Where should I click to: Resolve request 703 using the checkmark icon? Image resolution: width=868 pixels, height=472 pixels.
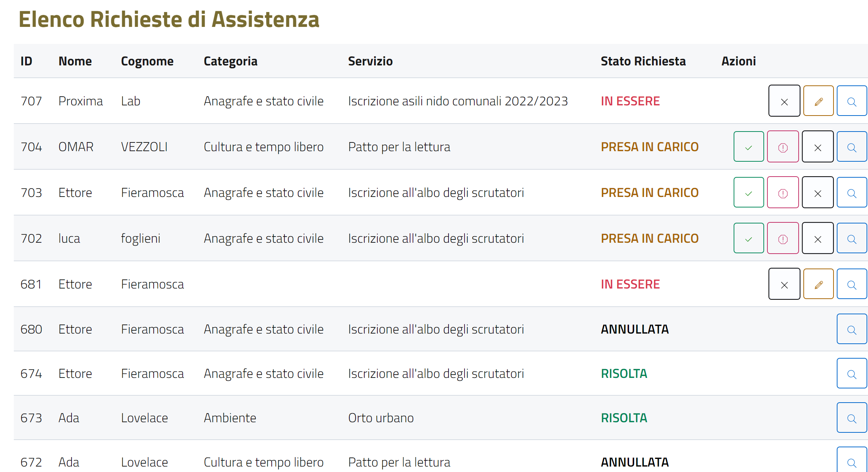pos(749,193)
